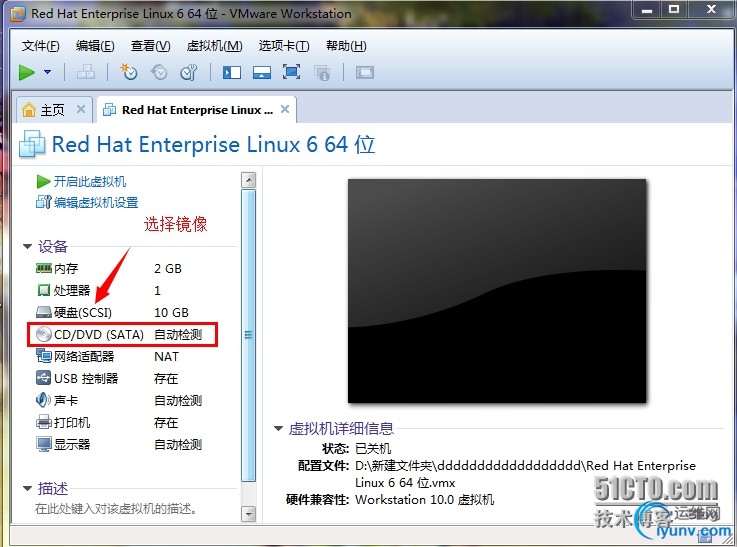Open the 帮助(H) menu
Viewport: 737px width, 547px height.
346,46
